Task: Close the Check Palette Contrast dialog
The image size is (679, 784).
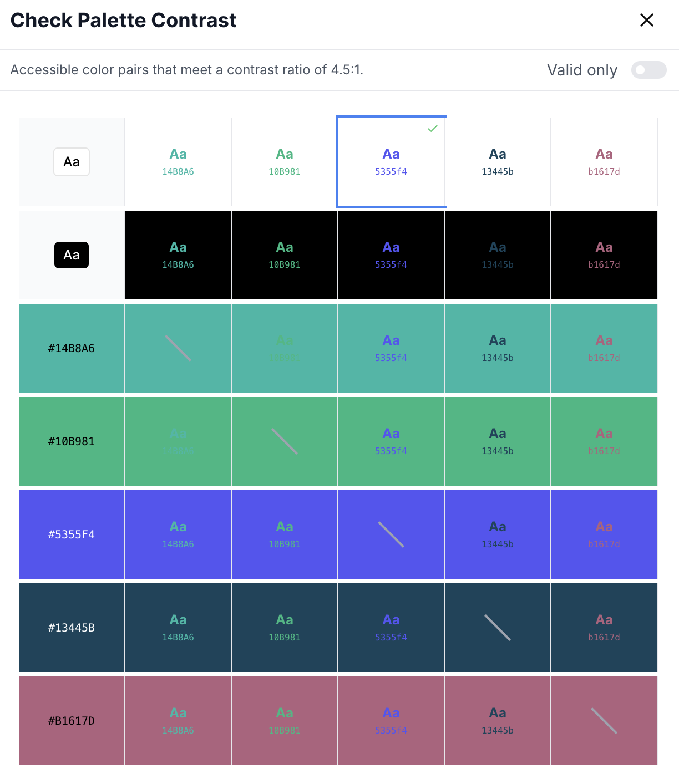Action: pos(646,20)
